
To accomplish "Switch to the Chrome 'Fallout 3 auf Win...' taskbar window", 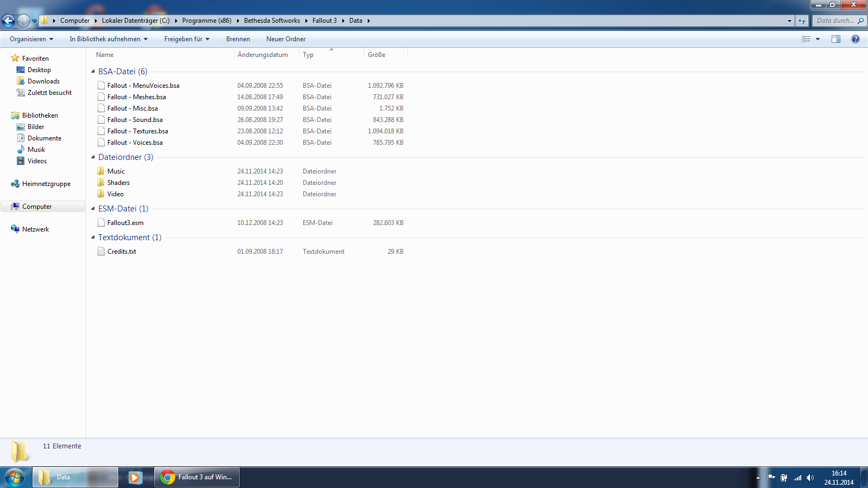I will (x=197, y=477).
